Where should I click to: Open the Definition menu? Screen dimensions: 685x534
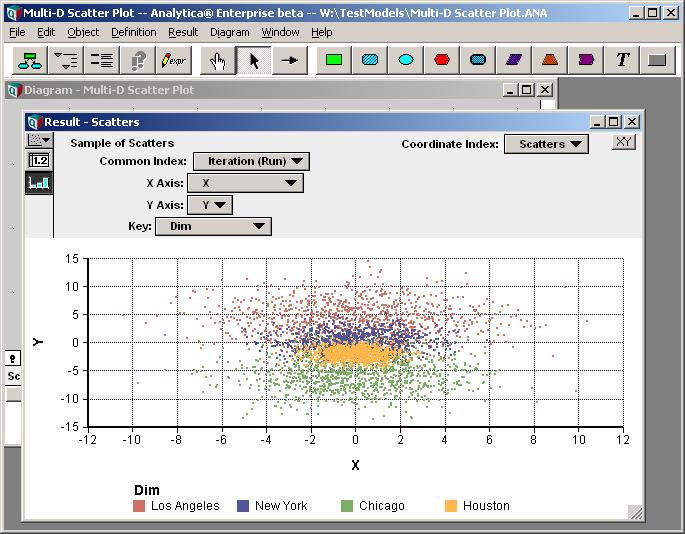[134, 32]
